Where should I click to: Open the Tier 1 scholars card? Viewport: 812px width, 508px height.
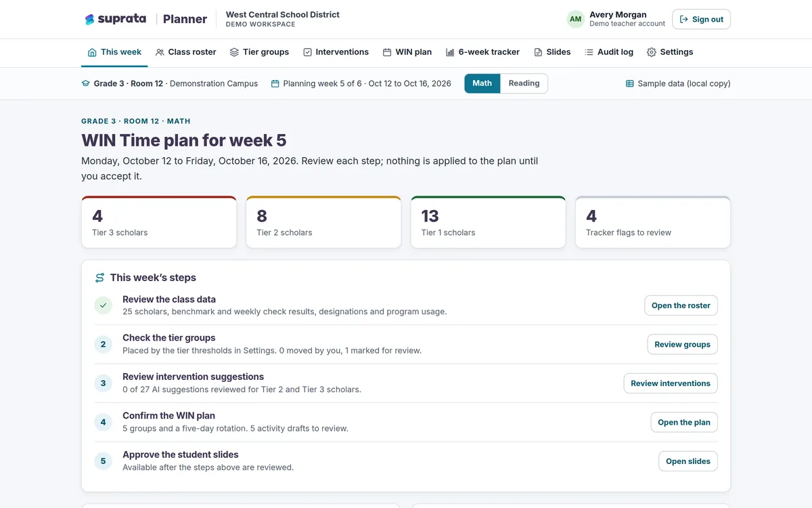click(x=489, y=222)
